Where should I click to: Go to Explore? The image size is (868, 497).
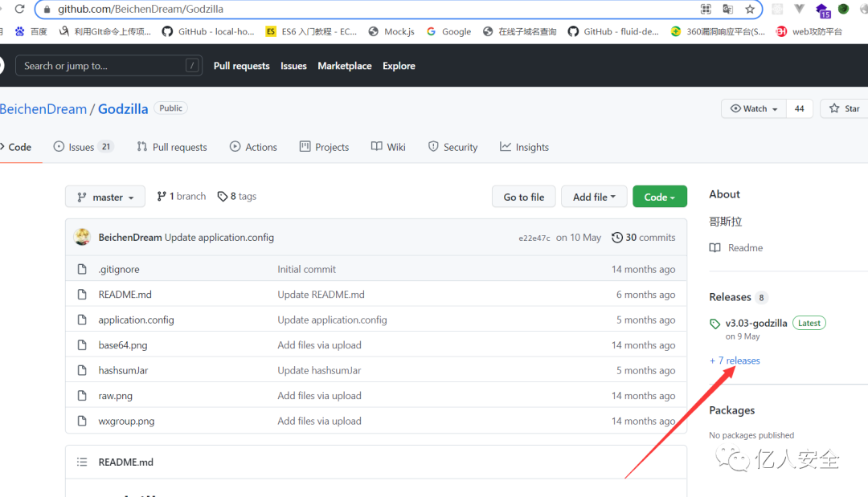pos(399,66)
